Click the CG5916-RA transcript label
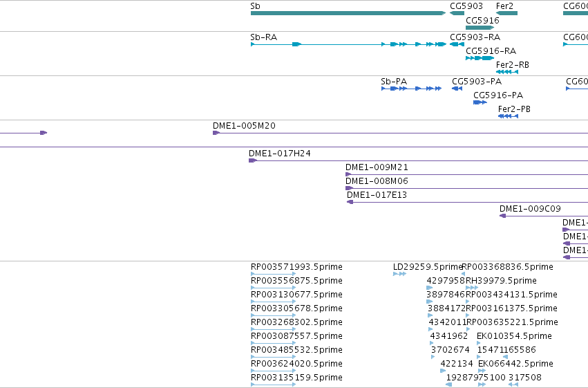This screenshot has height=388, width=588. [491, 51]
